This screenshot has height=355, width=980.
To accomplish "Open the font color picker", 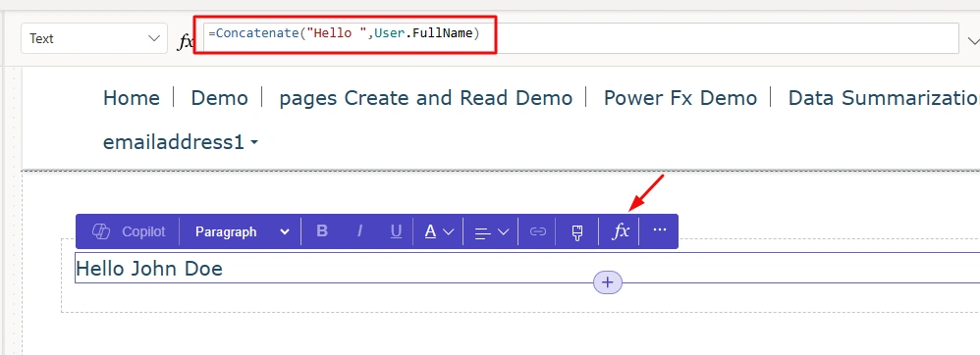I will (x=439, y=231).
